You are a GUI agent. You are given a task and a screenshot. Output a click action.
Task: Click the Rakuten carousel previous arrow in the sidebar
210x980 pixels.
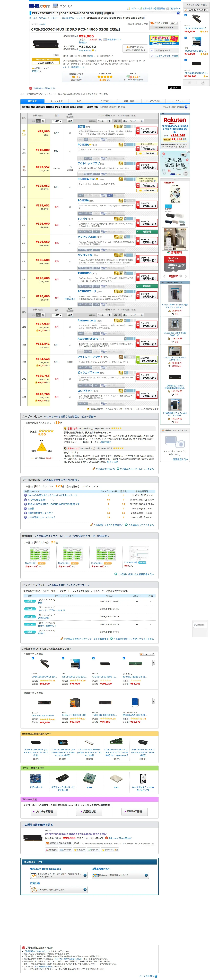[164, 276]
